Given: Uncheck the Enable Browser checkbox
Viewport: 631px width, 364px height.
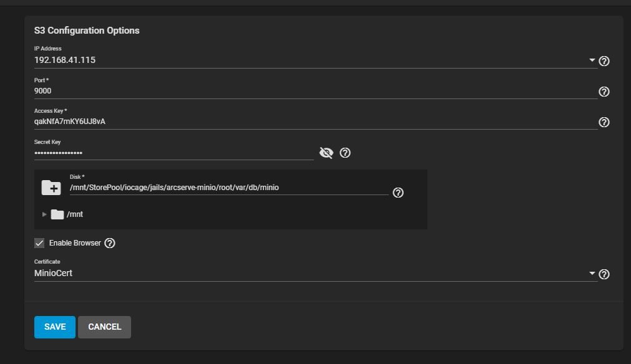Looking at the screenshot, I should 39,243.
